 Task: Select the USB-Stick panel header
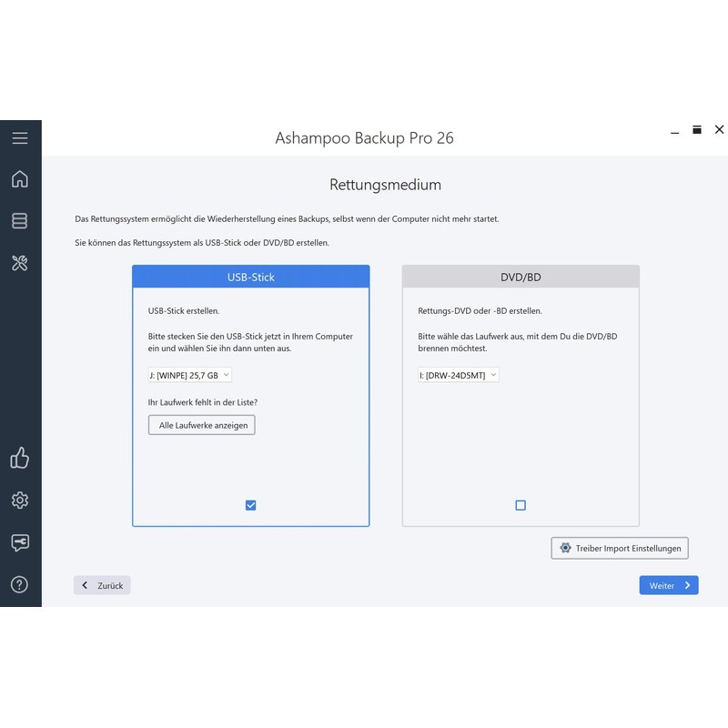[x=250, y=277]
